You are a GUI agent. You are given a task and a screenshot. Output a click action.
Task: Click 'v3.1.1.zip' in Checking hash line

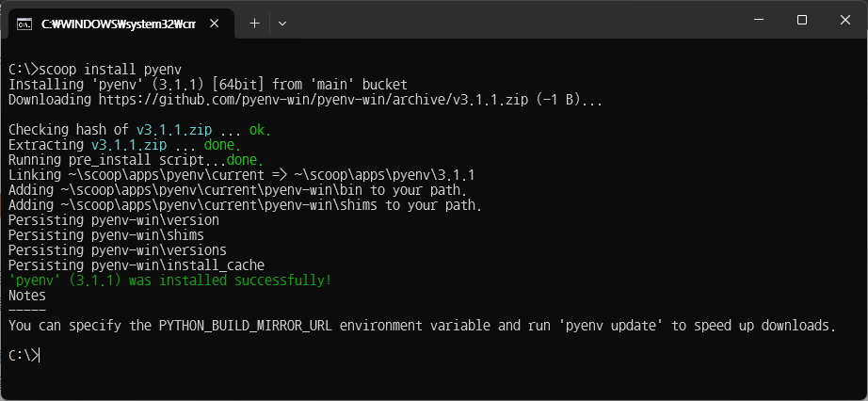click(174, 130)
